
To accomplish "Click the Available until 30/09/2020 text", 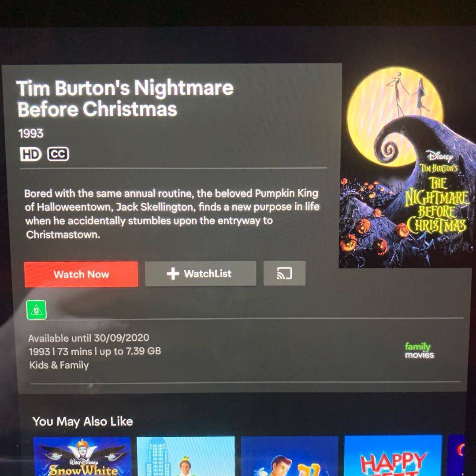I will coord(89,338).
